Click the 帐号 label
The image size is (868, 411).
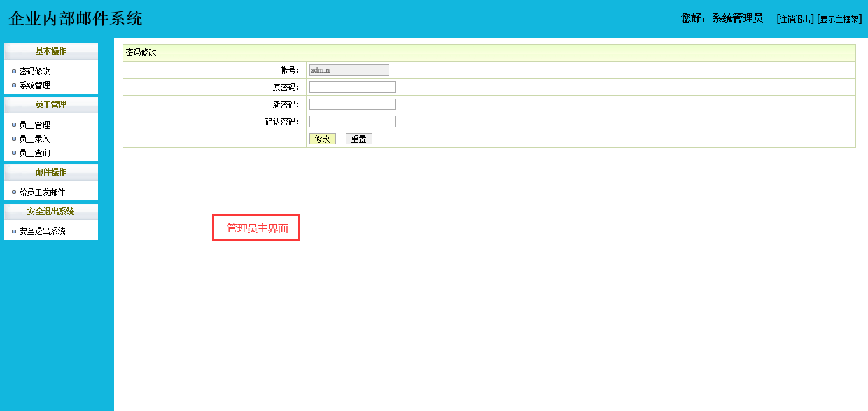[290, 70]
